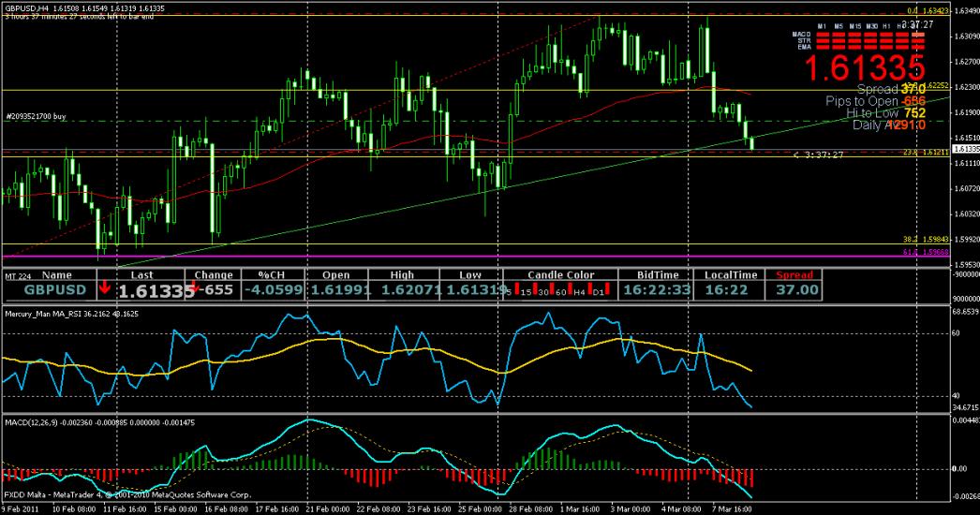The width and height of the screenshot is (980, 515).
Task: Click the H1 column EMA signal bar
Action: pos(886,48)
